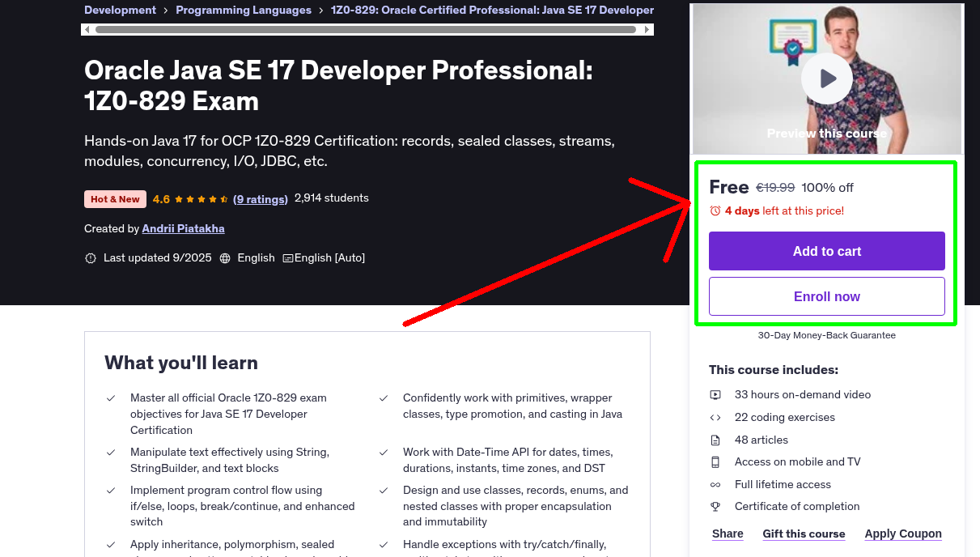Image resolution: width=980 pixels, height=557 pixels.
Task: Click the last updated clock icon
Action: coord(91,258)
